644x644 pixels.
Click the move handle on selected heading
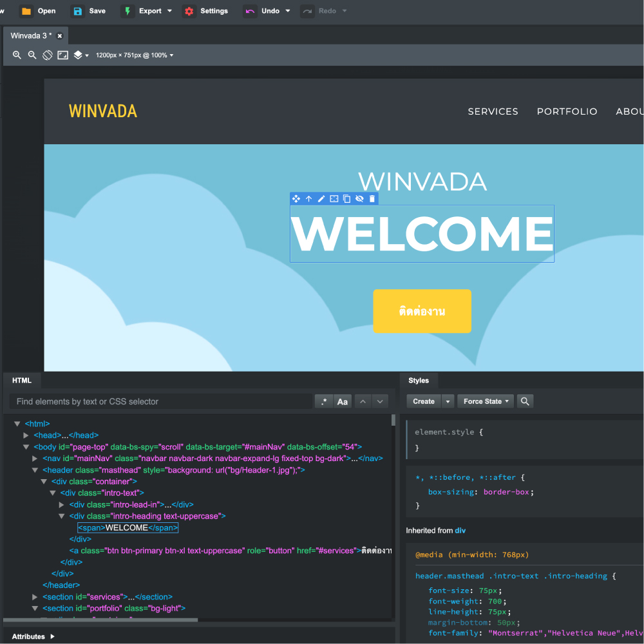pos(296,199)
